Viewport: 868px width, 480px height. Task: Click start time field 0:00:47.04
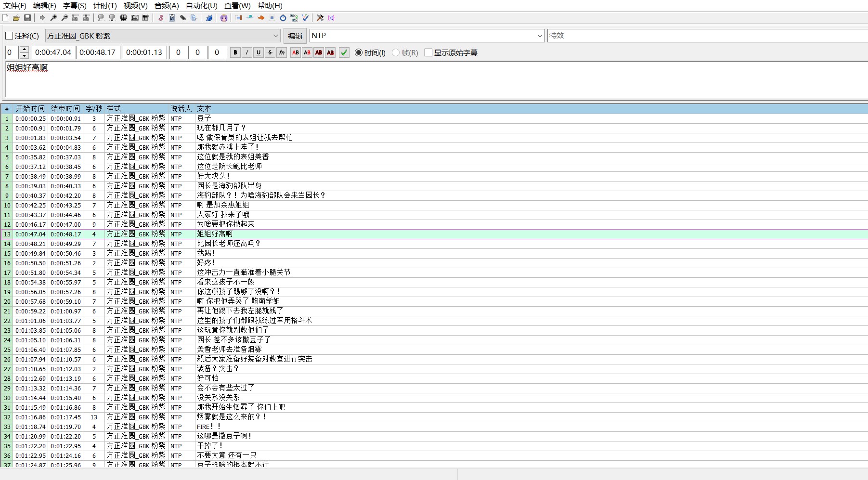click(x=53, y=52)
